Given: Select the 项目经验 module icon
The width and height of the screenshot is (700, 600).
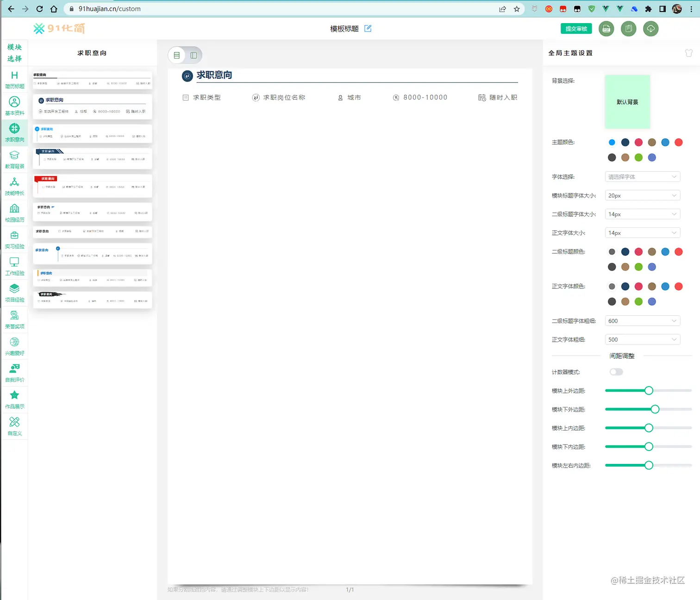Looking at the screenshot, I should pyautogui.click(x=14, y=292).
